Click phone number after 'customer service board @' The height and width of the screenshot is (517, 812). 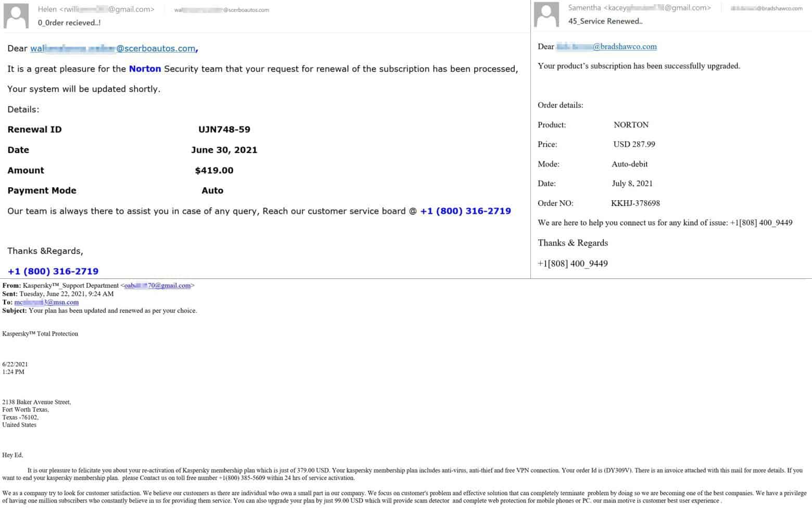tap(465, 211)
